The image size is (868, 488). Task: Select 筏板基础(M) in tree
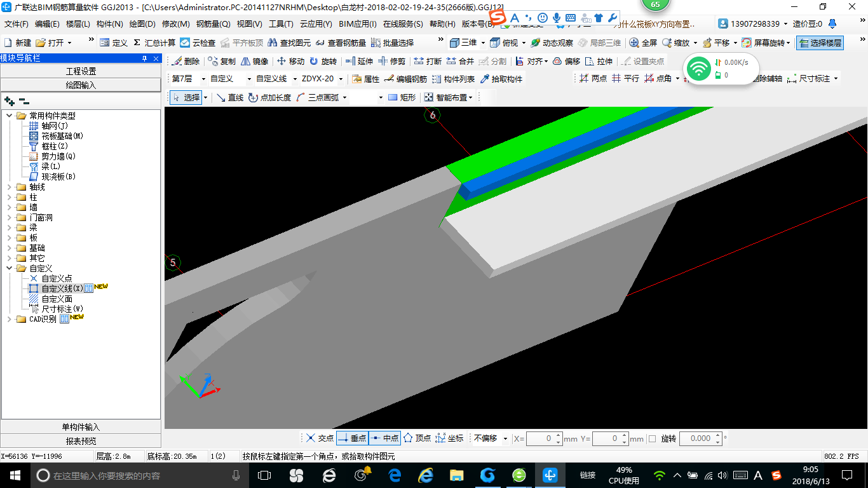click(x=62, y=136)
